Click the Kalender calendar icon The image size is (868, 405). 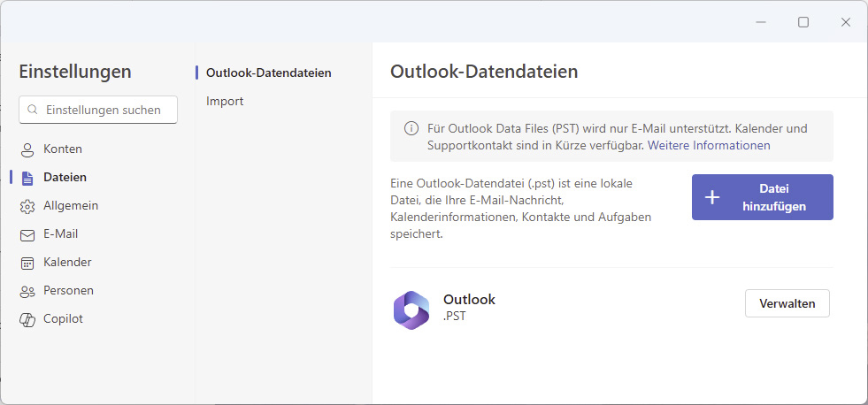tap(27, 264)
